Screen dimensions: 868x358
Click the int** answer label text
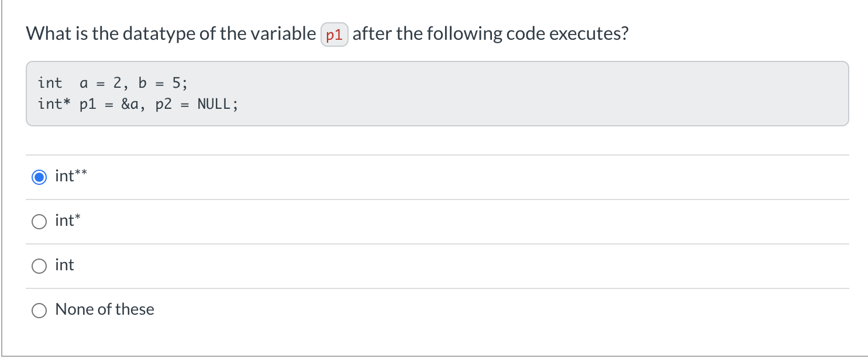[x=71, y=176]
